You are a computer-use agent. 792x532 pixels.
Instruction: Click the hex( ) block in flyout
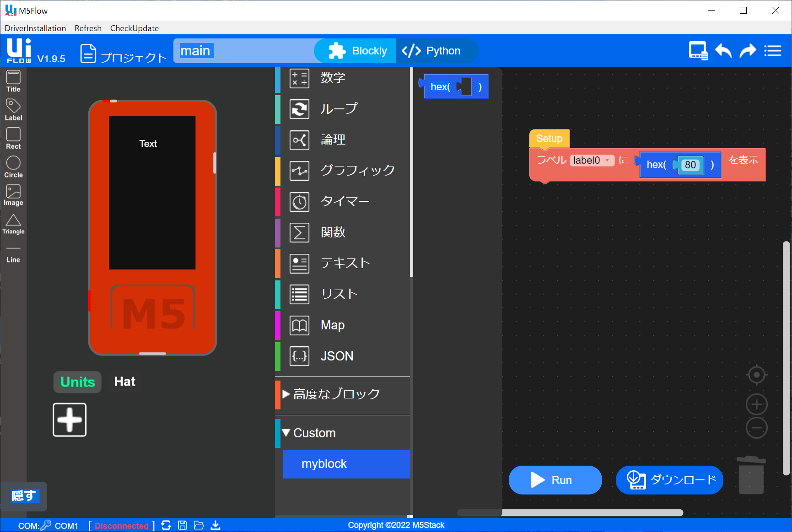pos(454,86)
